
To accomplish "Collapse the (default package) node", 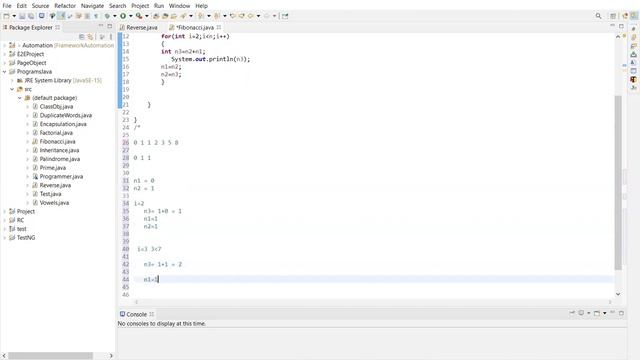I will point(20,98).
